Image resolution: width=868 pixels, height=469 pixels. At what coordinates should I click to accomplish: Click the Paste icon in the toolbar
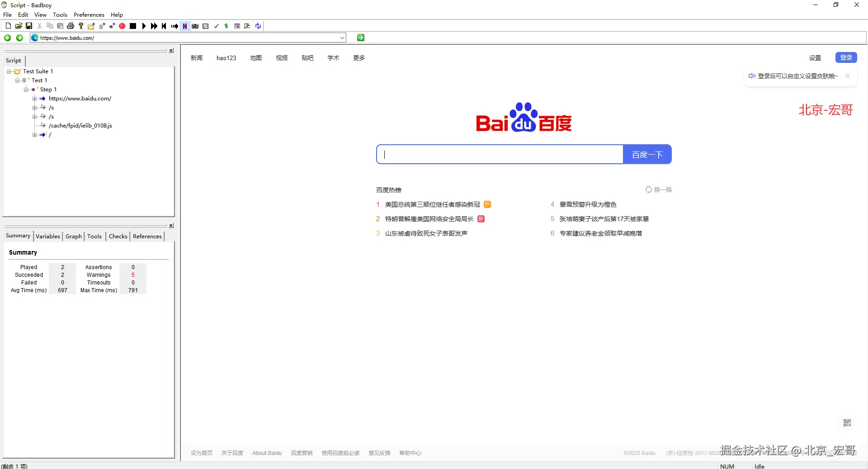click(x=60, y=26)
